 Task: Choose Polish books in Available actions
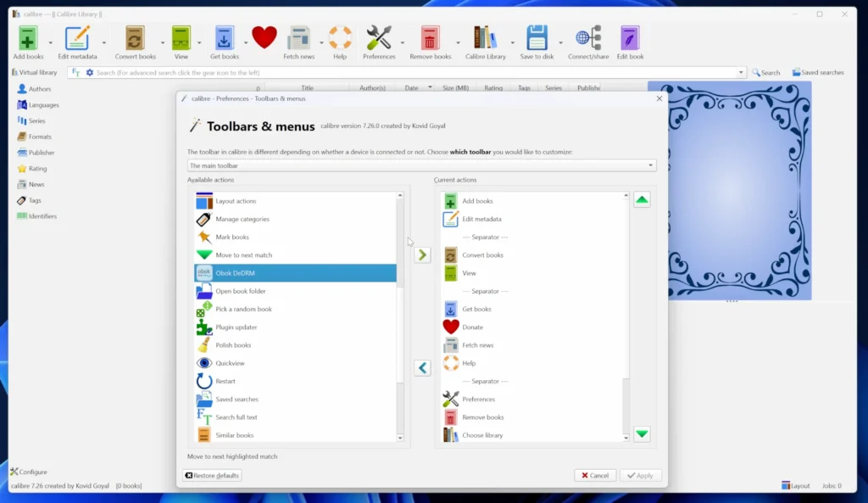(x=296, y=345)
